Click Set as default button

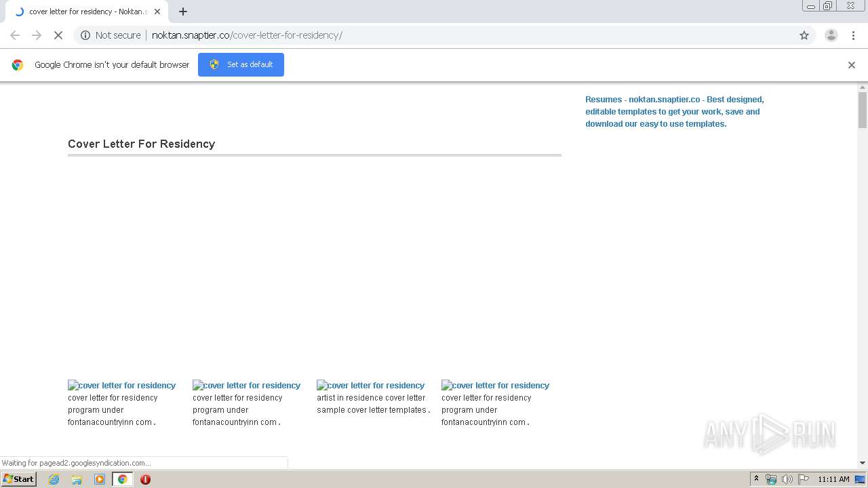241,64
